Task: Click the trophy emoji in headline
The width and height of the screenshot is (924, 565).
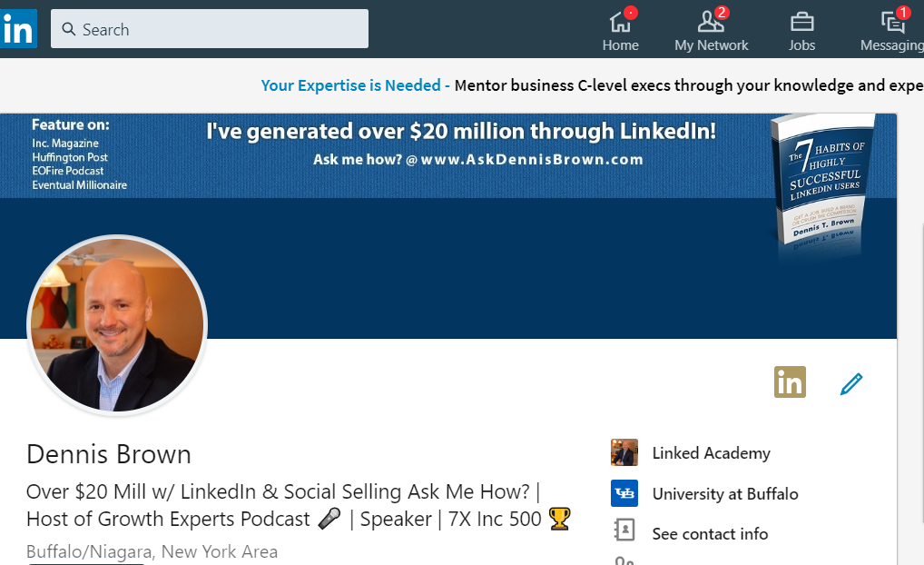Action: [x=559, y=519]
